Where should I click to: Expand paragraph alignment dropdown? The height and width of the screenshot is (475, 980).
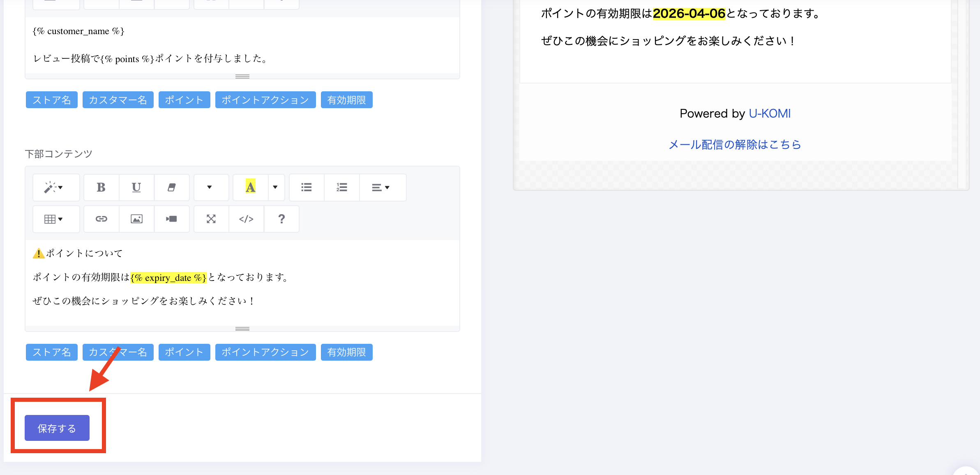pos(380,188)
